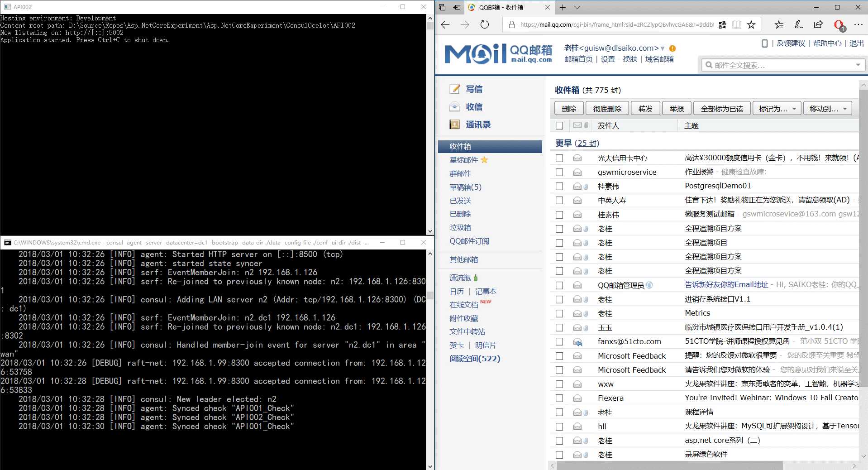This screenshot has height=470, width=868.
Task: Open 阅读空间(522) link
Action: click(475, 359)
